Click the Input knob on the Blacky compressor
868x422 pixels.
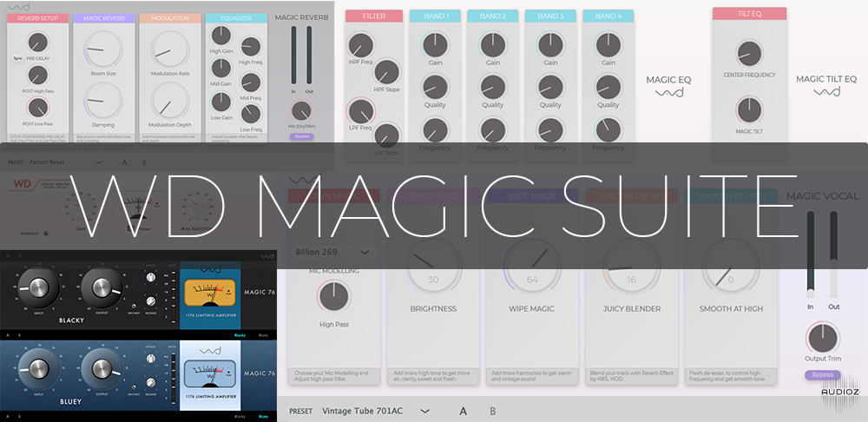pos(38,287)
